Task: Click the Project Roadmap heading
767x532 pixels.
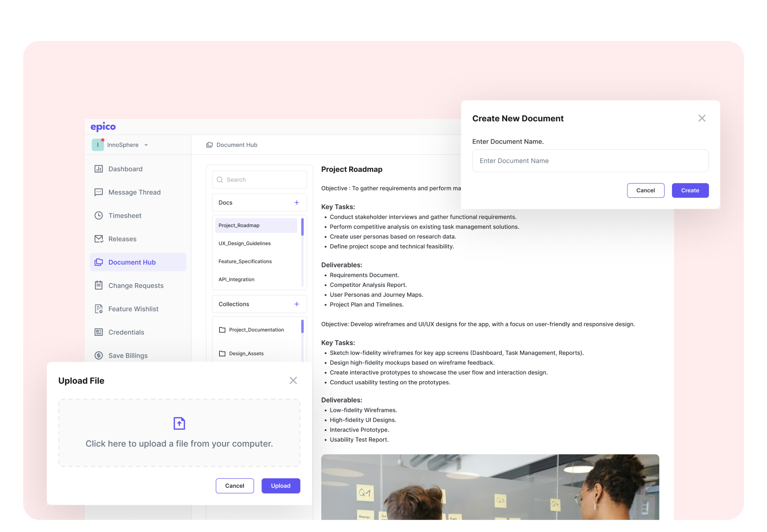Action: pyautogui.click(x=352, y=169)
